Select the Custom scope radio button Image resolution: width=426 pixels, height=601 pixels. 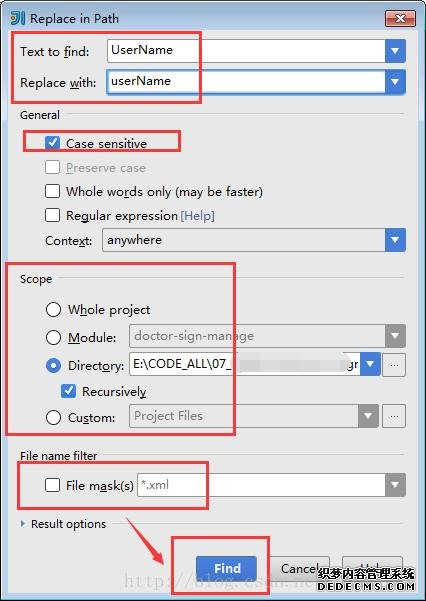tap(53, 417)
